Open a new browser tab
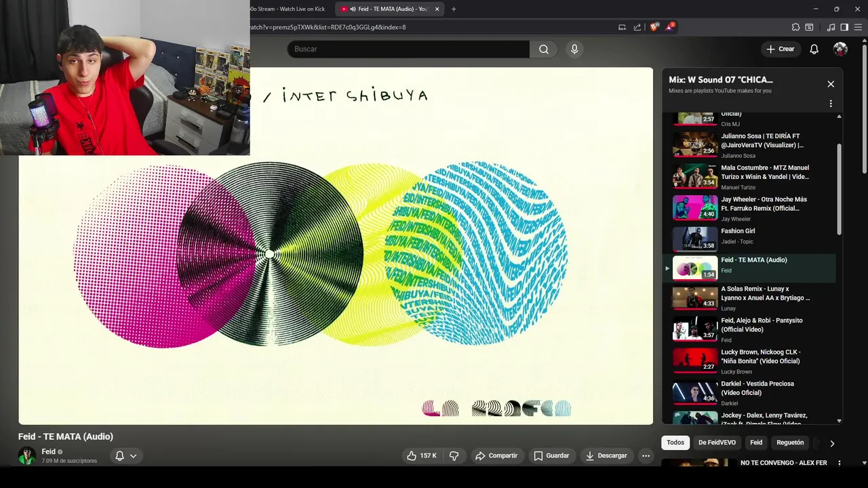Viewport: 868px width, 488px height. (x=454, y=9)
